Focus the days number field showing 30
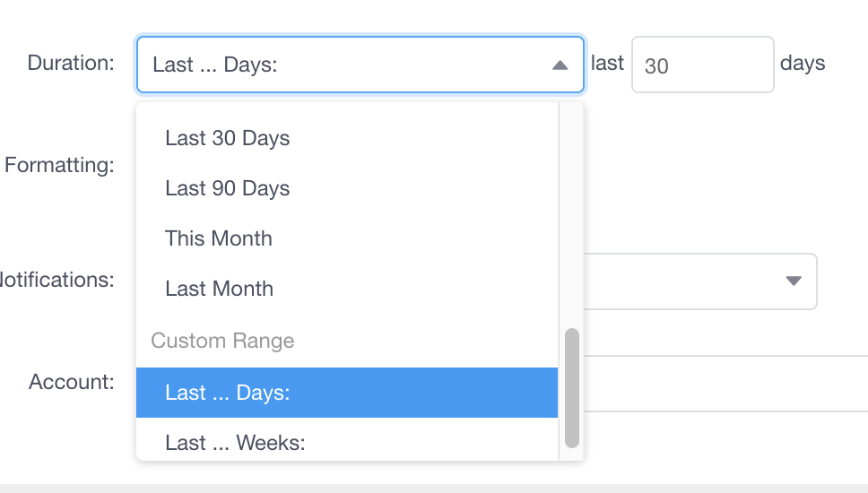The width and height of the screenshot is (868, 493). tap(702, 65)
